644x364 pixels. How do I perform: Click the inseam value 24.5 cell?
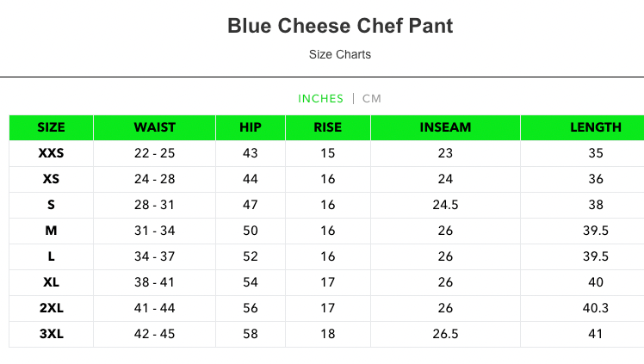pos(445,205)
